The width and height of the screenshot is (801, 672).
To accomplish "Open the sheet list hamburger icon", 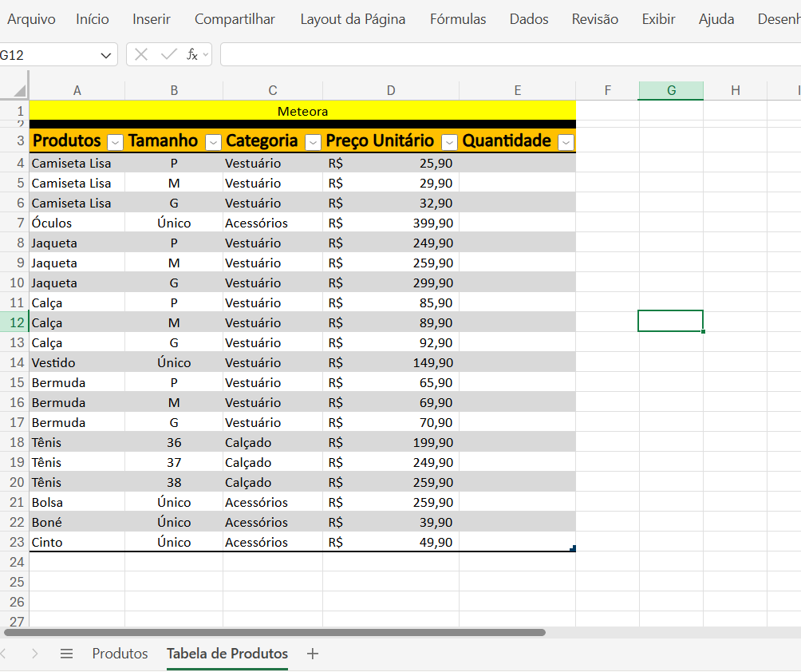I will (67, 653).
